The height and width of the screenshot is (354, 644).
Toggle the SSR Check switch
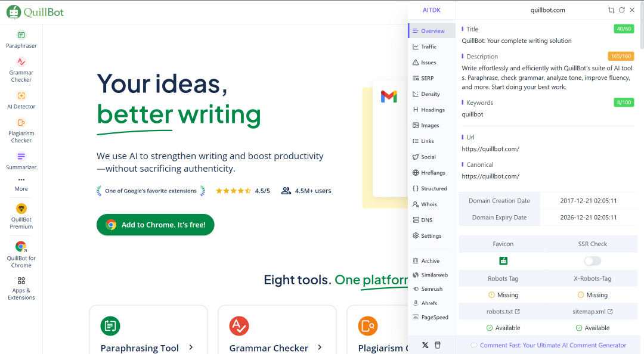pyautogui.click(x=592, y=261)
